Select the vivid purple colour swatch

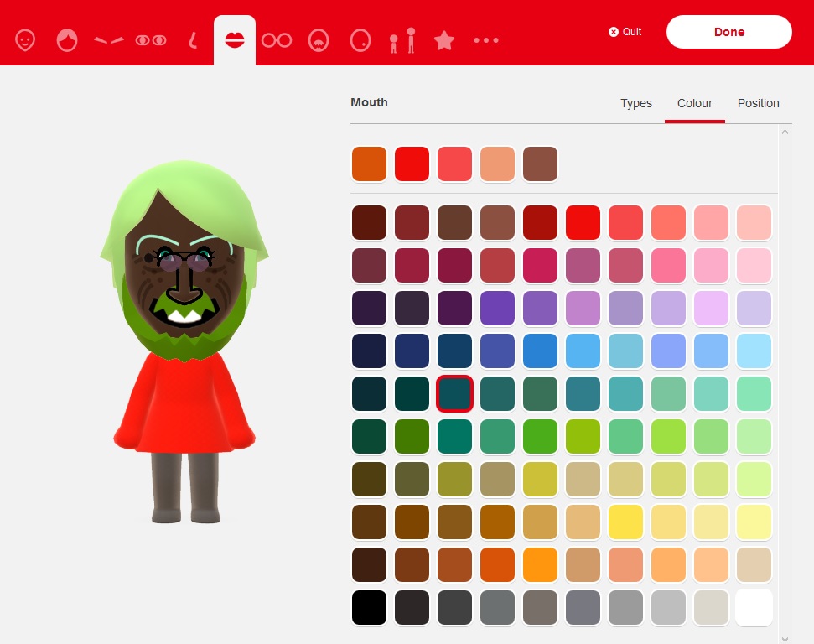(497, 309)
